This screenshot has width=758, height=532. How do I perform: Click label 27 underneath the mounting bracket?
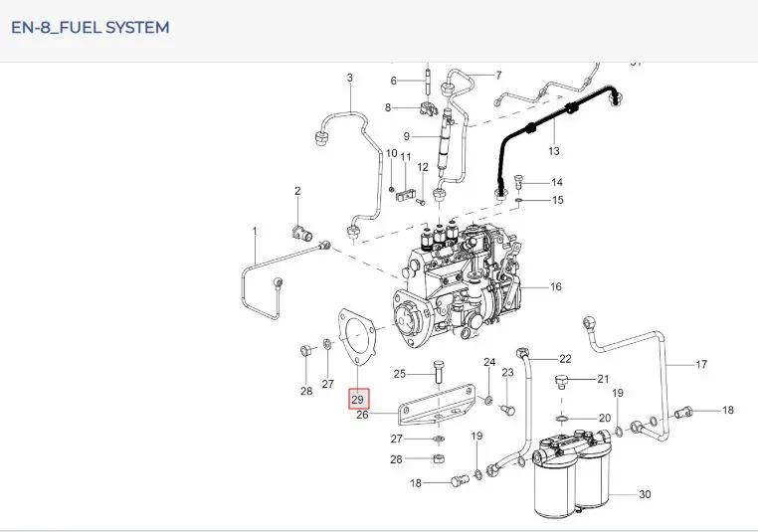396,439
